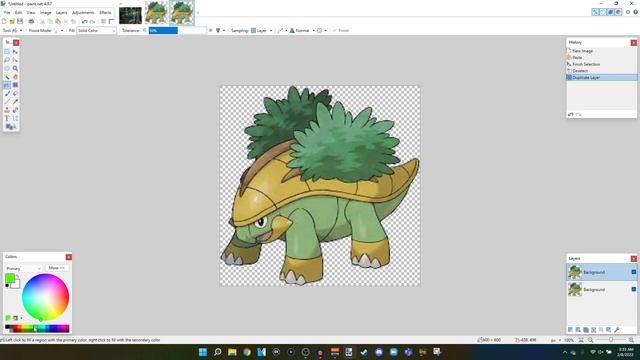Click the white secondary color swatch
640x360 pixels.
coord(16,284)
